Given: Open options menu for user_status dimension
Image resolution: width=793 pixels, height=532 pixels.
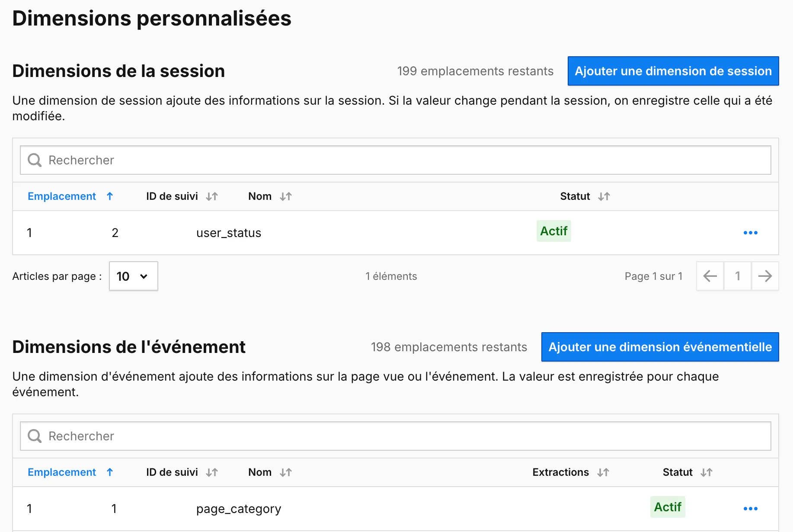Looking at the screenshot, I should coord(750,233).
